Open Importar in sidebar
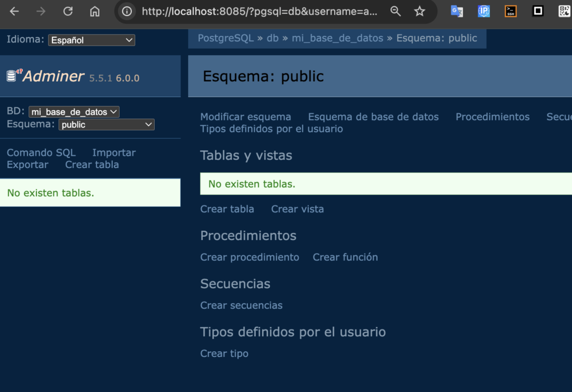This screenshot has height=392, width=572. tap(114, 152)
